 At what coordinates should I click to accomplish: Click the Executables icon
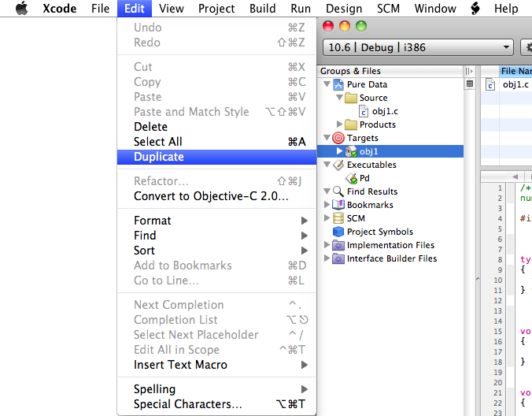point(338,165)
